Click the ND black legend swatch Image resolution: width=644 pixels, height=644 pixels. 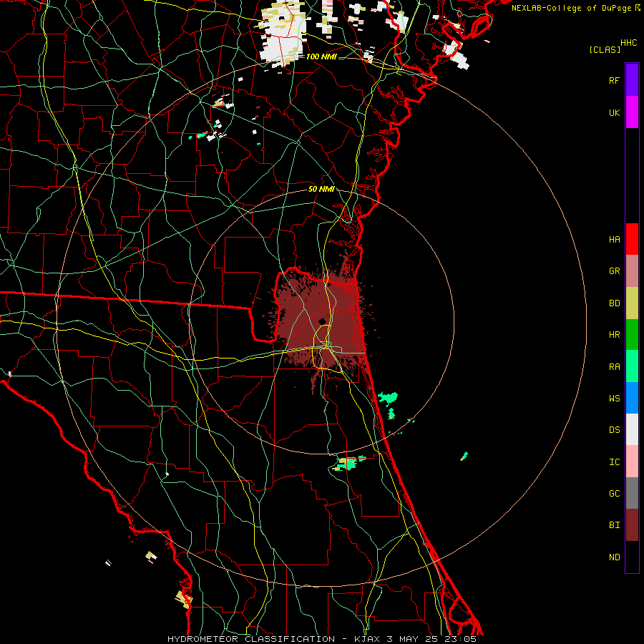coord(632,557)
